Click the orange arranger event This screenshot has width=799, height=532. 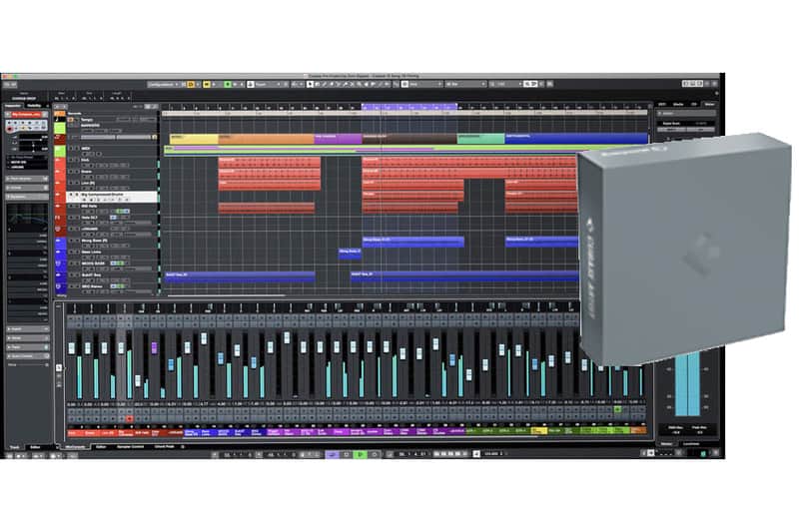coord(266,139)
